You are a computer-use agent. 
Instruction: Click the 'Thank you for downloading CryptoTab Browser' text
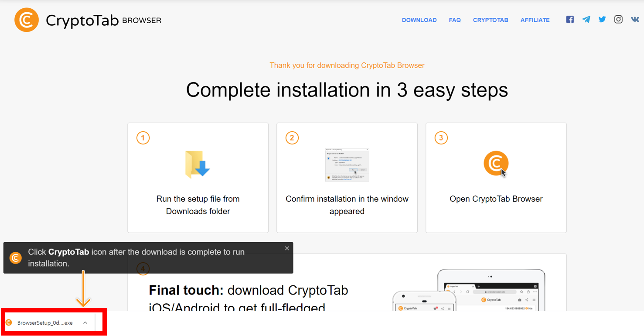coord(347,65)
